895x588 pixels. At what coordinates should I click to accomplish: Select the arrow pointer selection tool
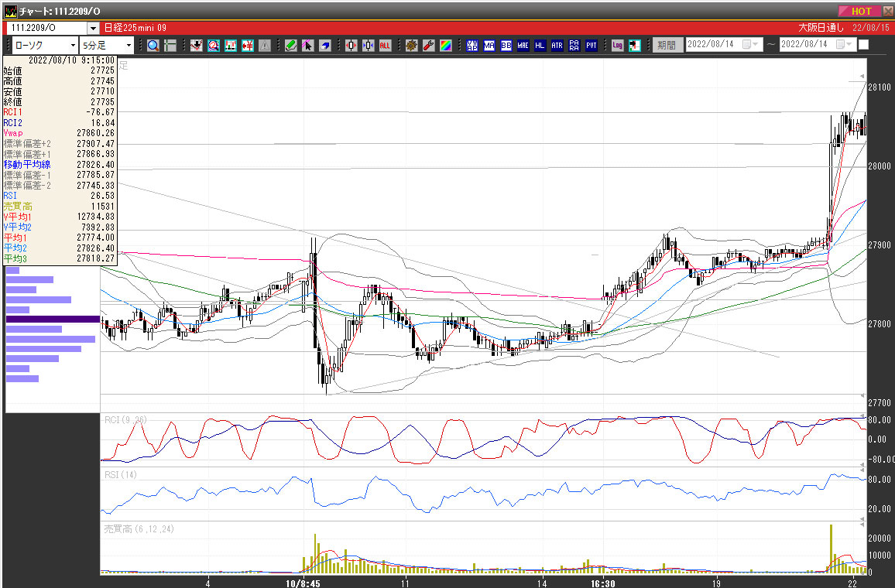(307, 46)
